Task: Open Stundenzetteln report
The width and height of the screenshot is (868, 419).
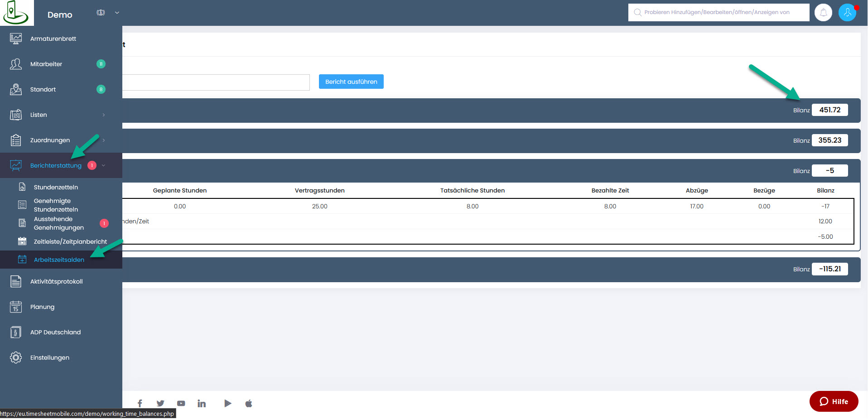Action: [56, 187]
